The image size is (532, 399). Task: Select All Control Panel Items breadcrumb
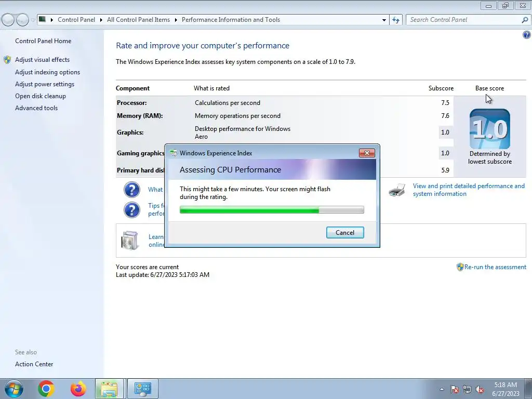click(138, 20)
